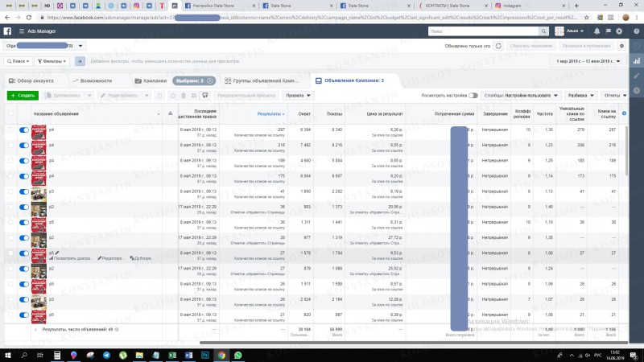Click the horizontal scrollbar under the table
The width and height of the screenshot is (644, 362).
pyautogui.click(x=414, y=343)
